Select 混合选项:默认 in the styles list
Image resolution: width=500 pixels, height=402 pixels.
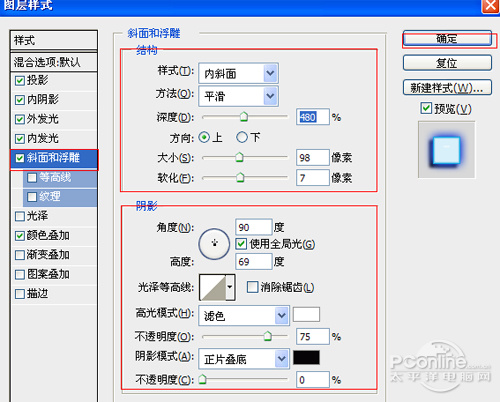[x=54, y=62]
